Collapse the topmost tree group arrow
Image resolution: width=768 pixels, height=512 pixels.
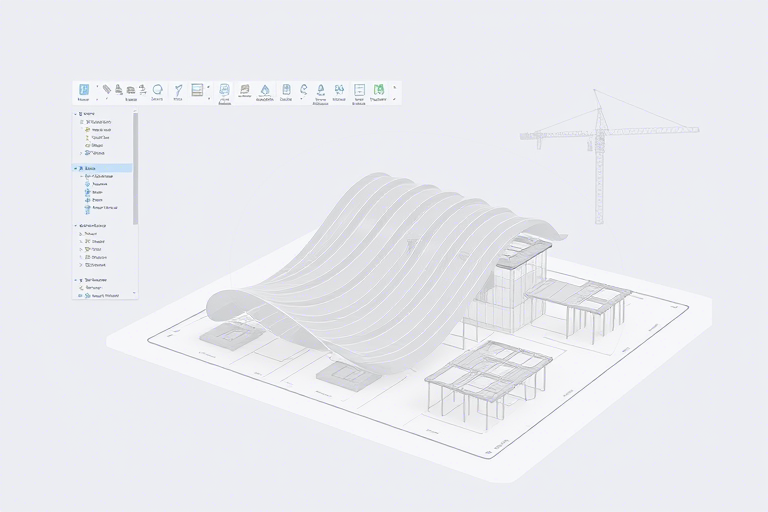coord(75,114)
